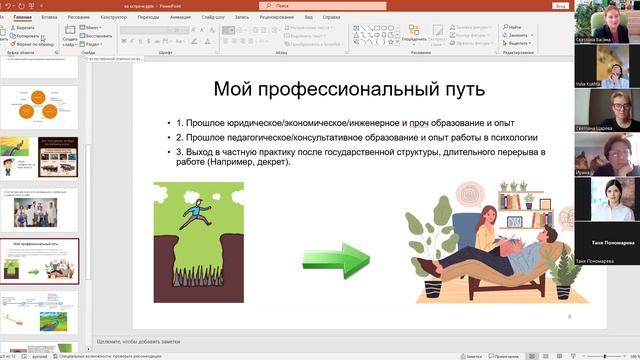Select the triangle shape in shapes gallery
Image resolution: width=640 pixels, height=360 pixels.
(x=356, y=35)
